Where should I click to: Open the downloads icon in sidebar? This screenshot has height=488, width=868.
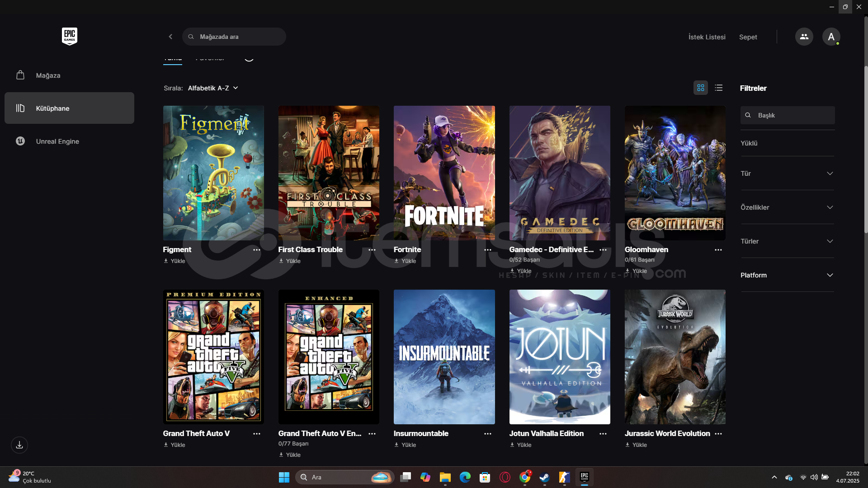[19, 445]
